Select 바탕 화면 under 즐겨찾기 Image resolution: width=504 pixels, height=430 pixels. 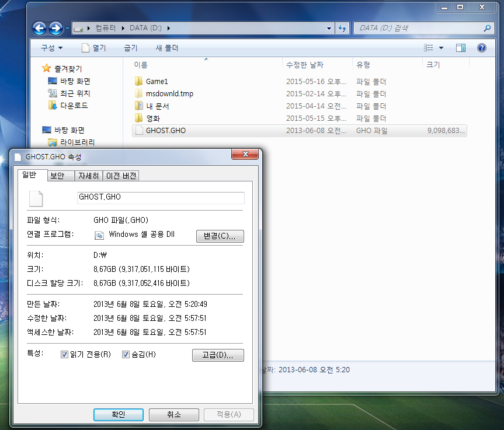(x=75, y=81)
